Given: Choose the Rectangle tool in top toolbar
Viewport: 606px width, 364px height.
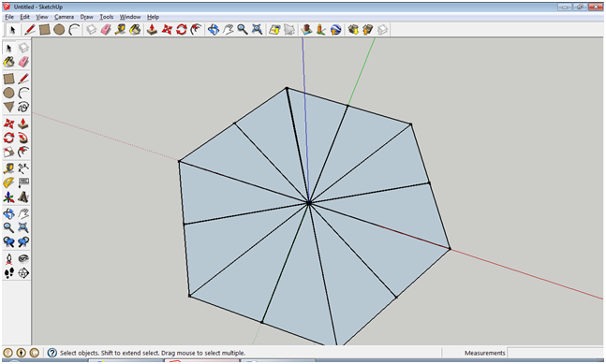Looking at the screenshot, I should point(44,29).
